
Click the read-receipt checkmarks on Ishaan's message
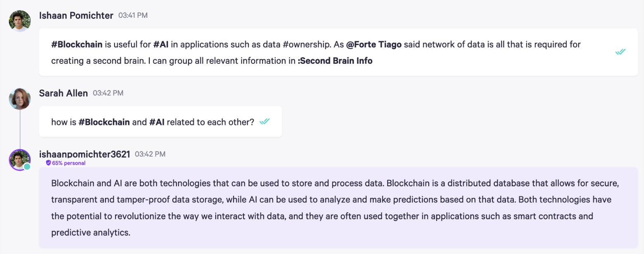tap(620, 52)
